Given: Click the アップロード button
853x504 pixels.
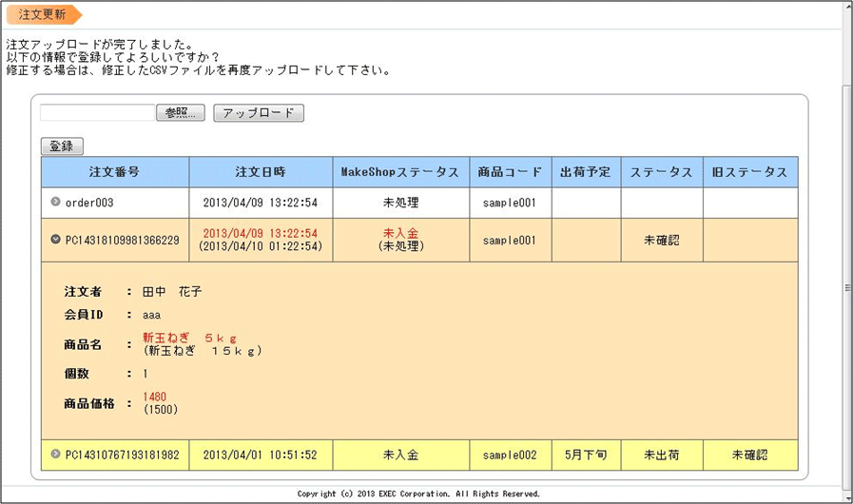Looking at the screenshot, I should click(x=259, y=112).
